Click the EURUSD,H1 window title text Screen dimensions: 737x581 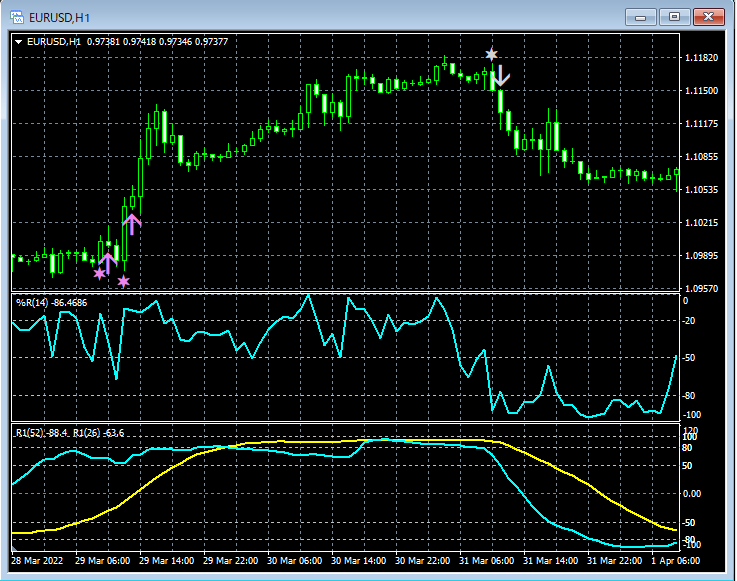tap(58, 16)
